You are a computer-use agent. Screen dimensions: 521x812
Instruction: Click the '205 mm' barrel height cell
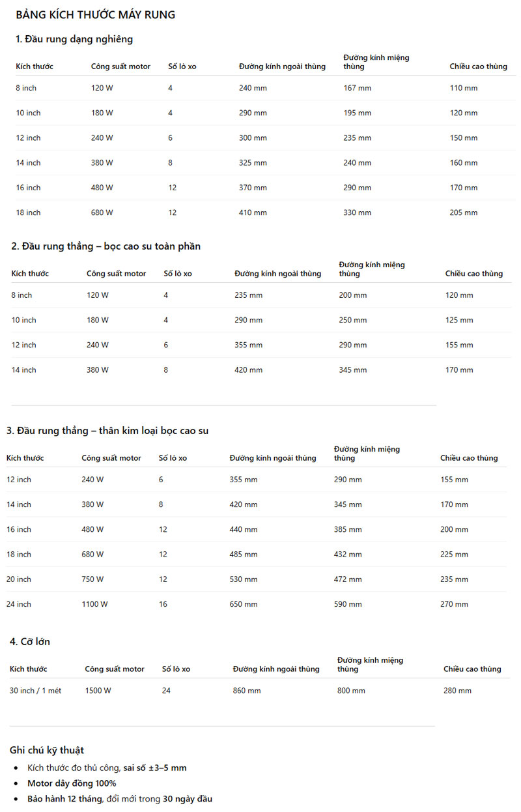click(463, 212)
